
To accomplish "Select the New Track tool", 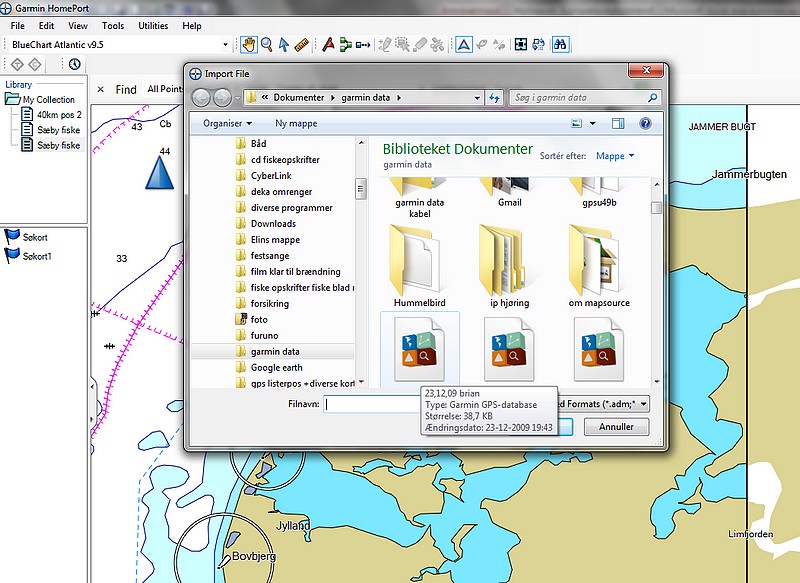I will (363, 45).
